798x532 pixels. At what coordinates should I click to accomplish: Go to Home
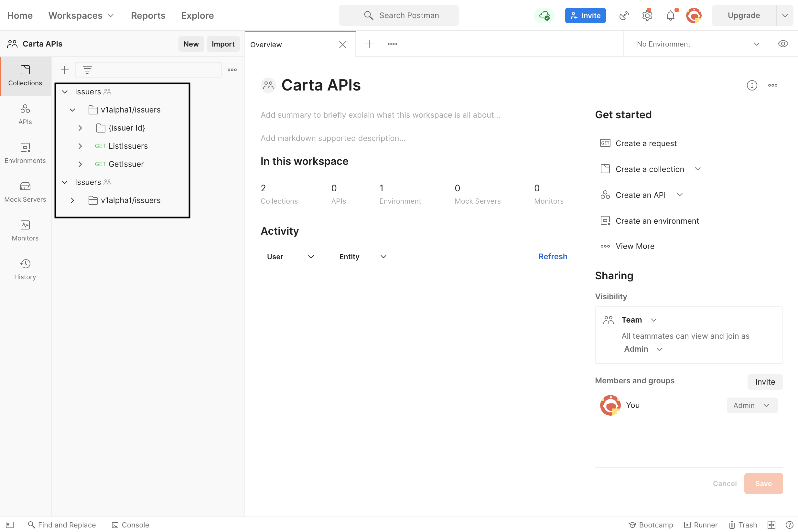click(x=20, y=16)
